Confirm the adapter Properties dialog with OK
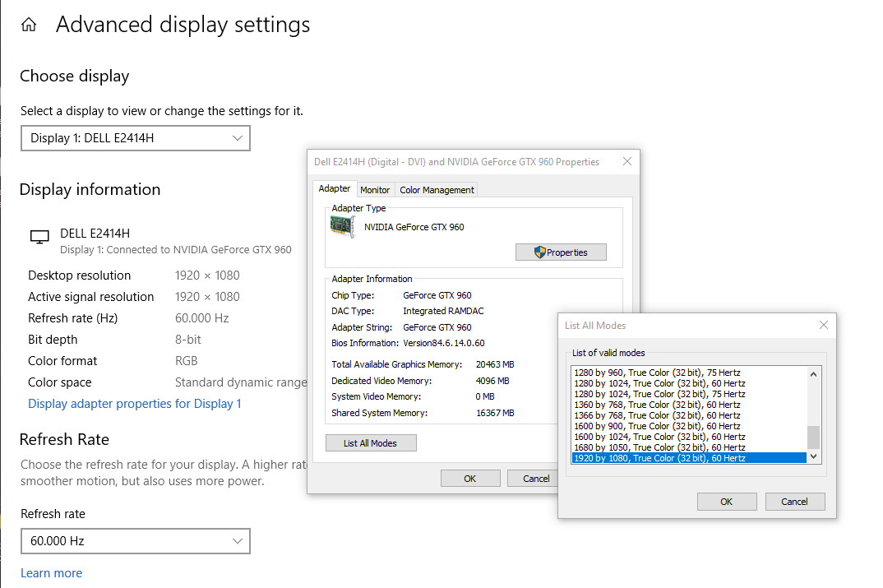 click(470, 478)
